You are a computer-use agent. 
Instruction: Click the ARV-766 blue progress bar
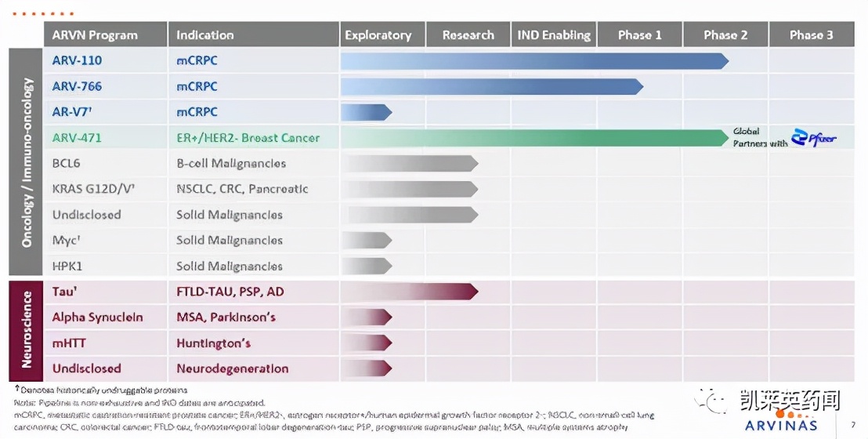click(x=491, y=86)
